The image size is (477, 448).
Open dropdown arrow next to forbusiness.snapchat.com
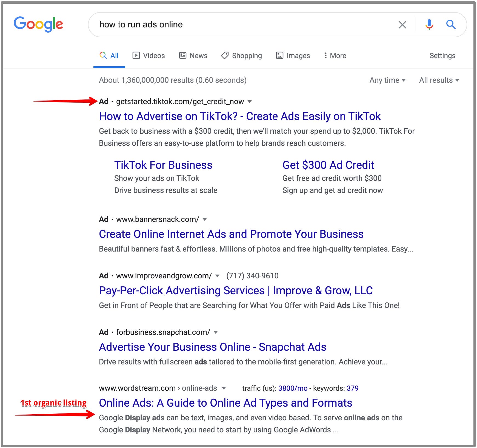pos(216,332)
